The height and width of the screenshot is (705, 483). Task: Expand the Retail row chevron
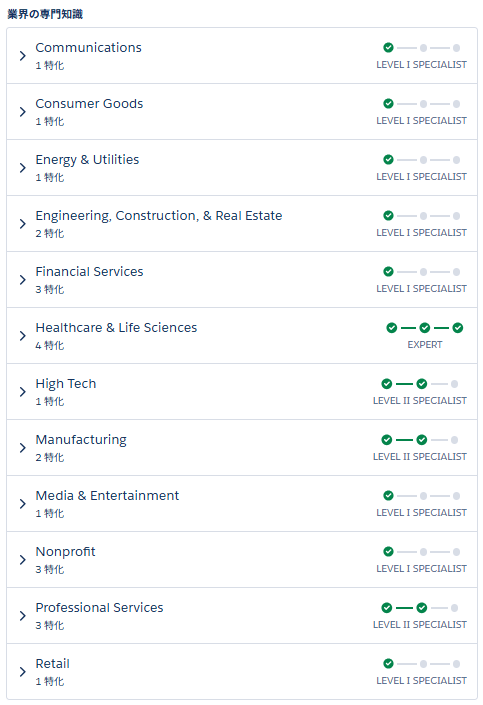pyautogui.click(x=22, y=672)
